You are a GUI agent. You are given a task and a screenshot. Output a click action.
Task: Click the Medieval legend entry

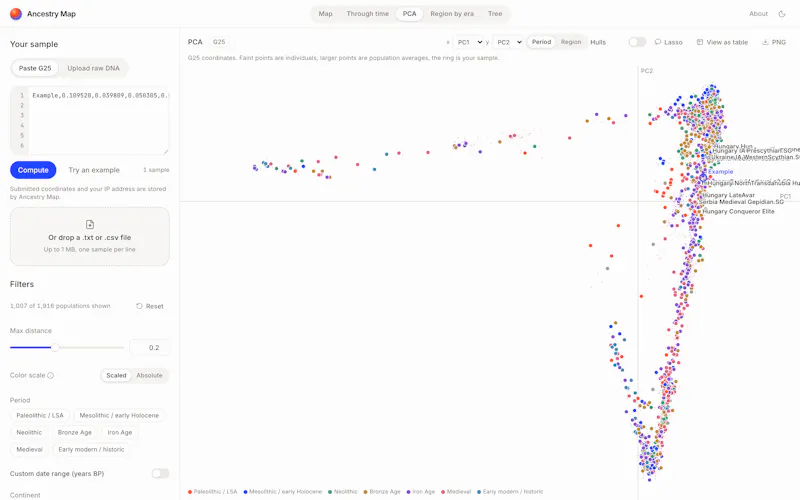coord(456,492)
